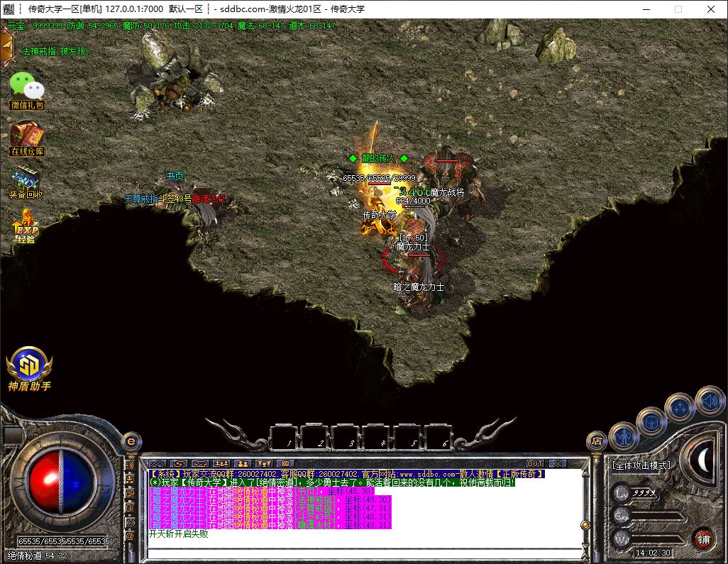Open the skills sparkle round button
728x564 pixels.
680,408
